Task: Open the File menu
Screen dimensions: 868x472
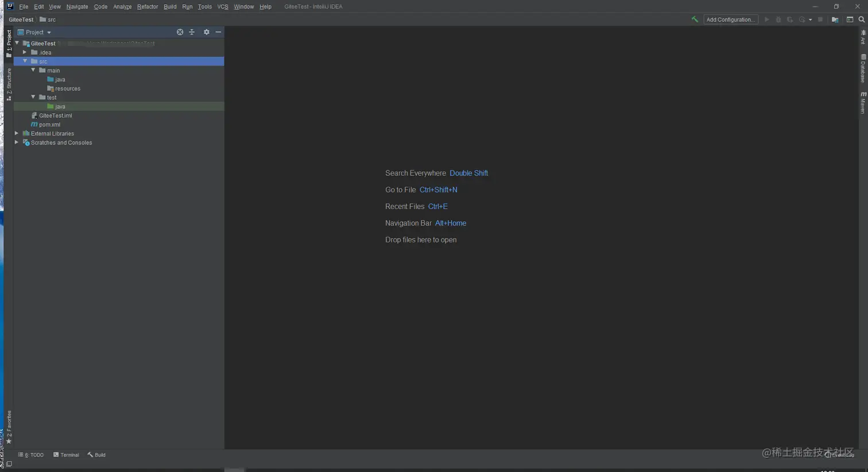Action: point(24,7)
